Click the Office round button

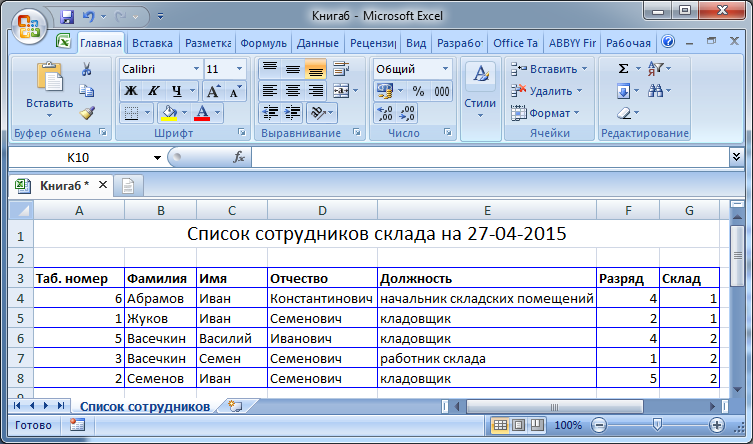coord(29,26)
